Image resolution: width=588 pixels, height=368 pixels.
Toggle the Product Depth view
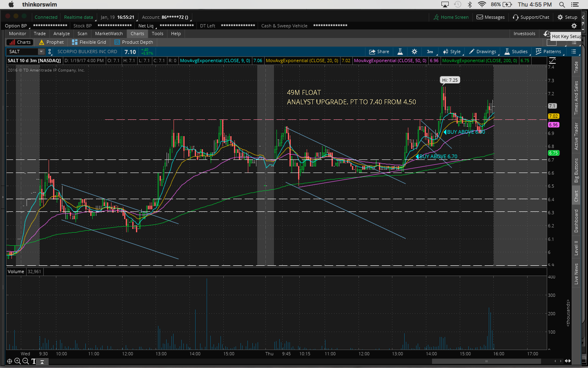coord(134,42)
